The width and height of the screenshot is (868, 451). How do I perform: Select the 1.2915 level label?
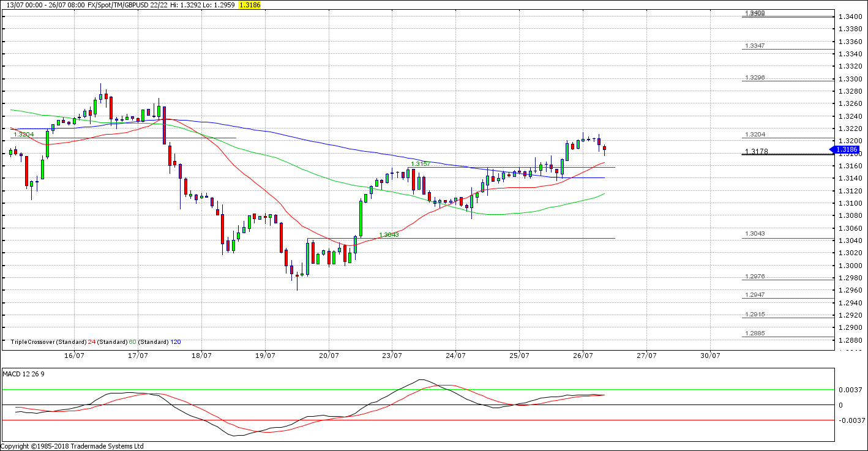(x=756, y=315)
